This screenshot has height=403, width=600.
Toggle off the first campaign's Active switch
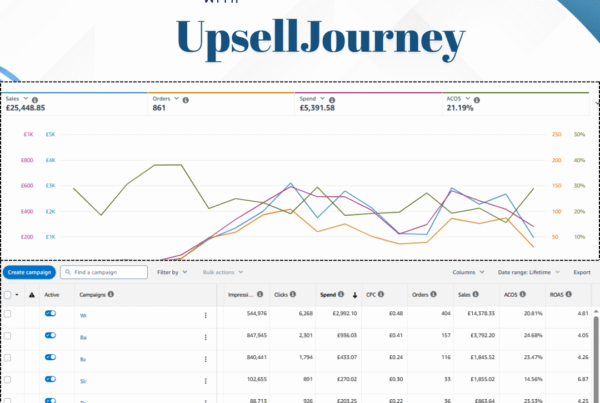coord(51,313)
